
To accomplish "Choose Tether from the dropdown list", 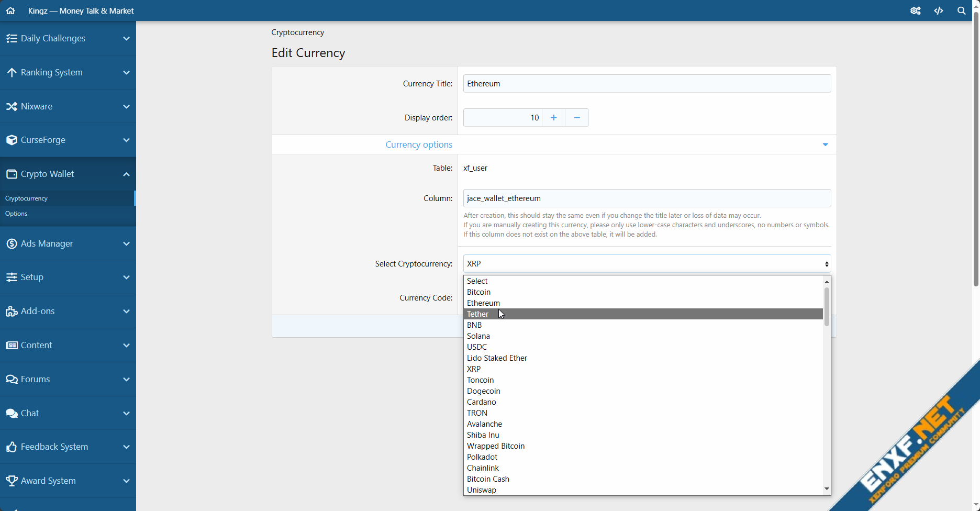I will pos(643,314).
